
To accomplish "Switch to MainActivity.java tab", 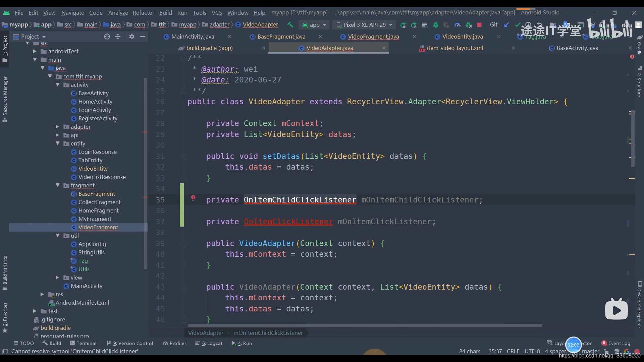I will [193, 37].
